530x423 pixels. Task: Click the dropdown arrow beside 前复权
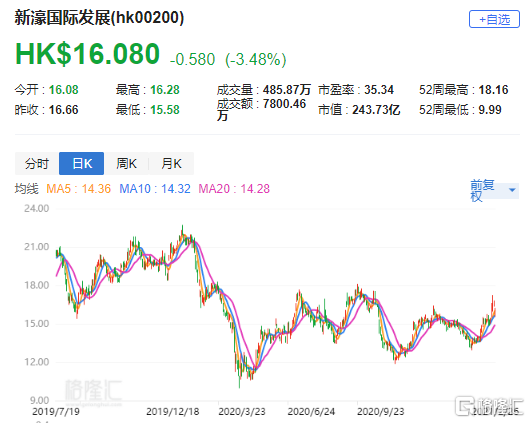[512, 190]
